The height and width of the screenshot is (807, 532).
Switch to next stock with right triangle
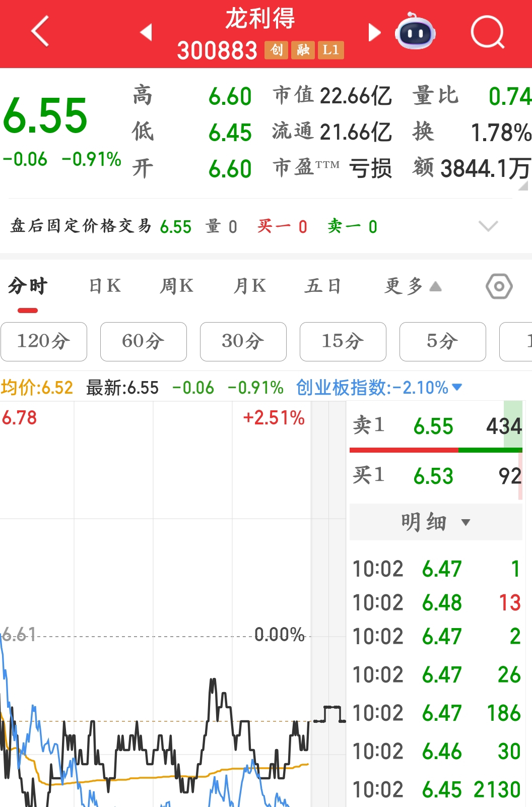374,32
